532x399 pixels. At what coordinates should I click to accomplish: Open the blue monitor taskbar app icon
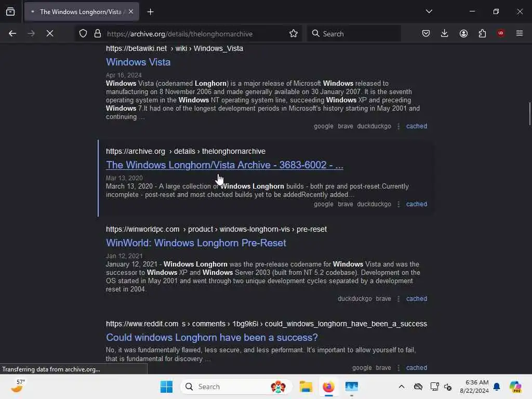[x=352, y=387]
